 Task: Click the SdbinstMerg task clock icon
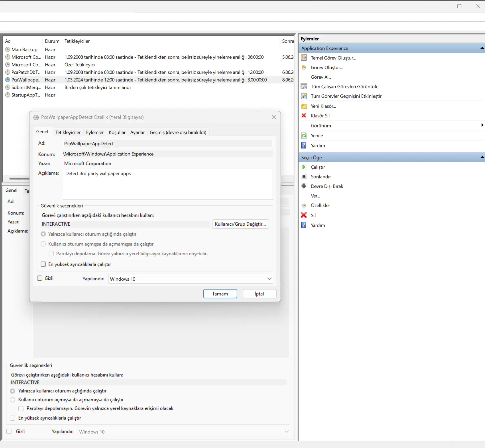tap(8, 87)
